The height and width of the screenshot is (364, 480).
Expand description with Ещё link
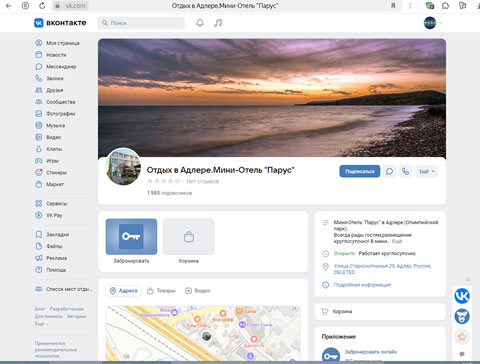click(397, 241)
